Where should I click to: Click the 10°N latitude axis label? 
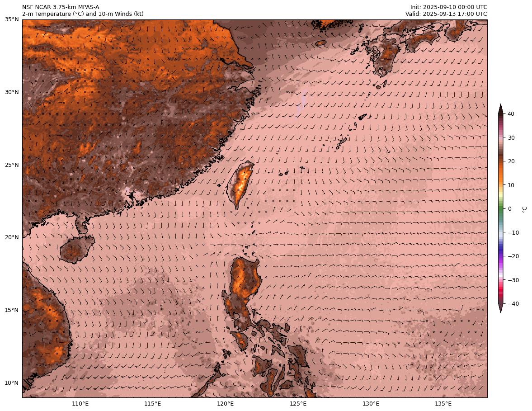12,383
